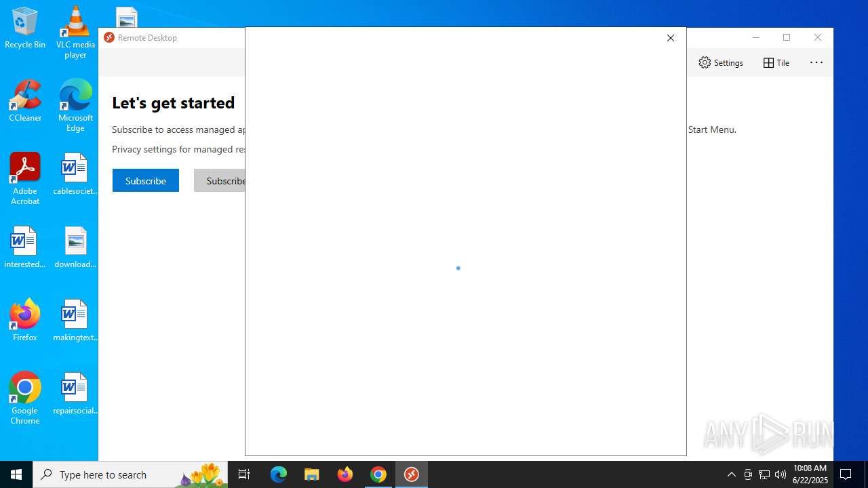This screenshot has width=868, height=488.
Task: Click the taskbar search box
Action: tap(130, 474)
